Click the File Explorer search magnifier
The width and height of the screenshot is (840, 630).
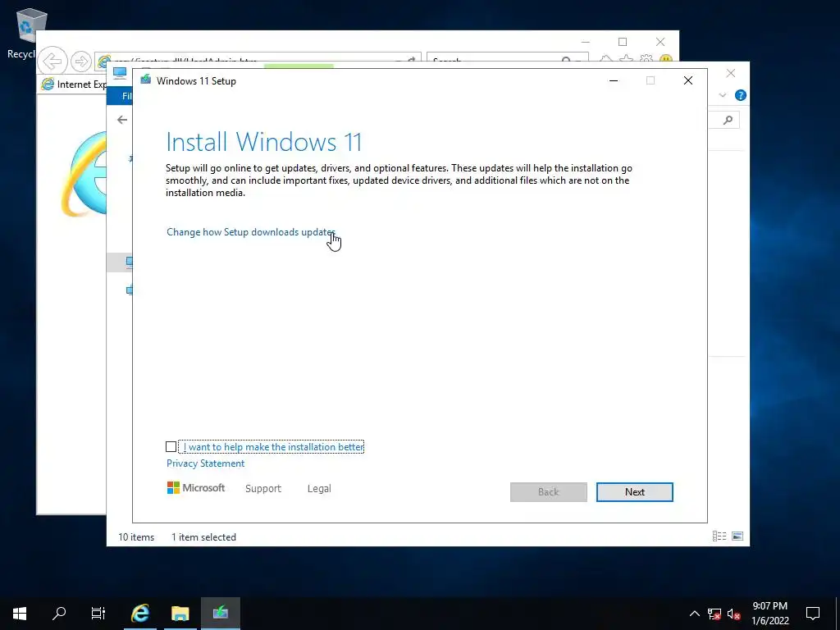point(728,120)
